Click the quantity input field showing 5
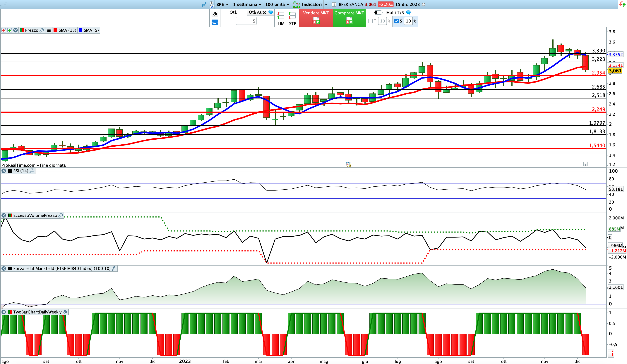627x364 pixels. 246,21
